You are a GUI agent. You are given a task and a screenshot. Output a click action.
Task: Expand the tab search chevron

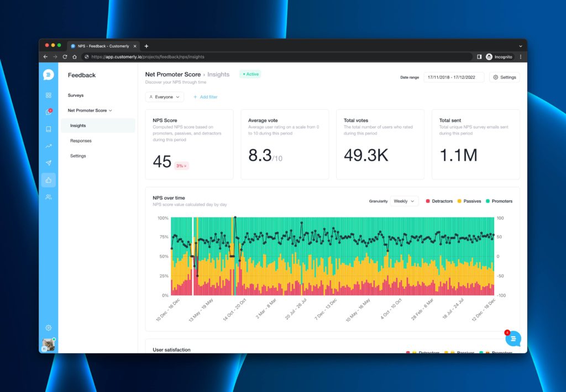pyautogui.click(x=521, y=46)
